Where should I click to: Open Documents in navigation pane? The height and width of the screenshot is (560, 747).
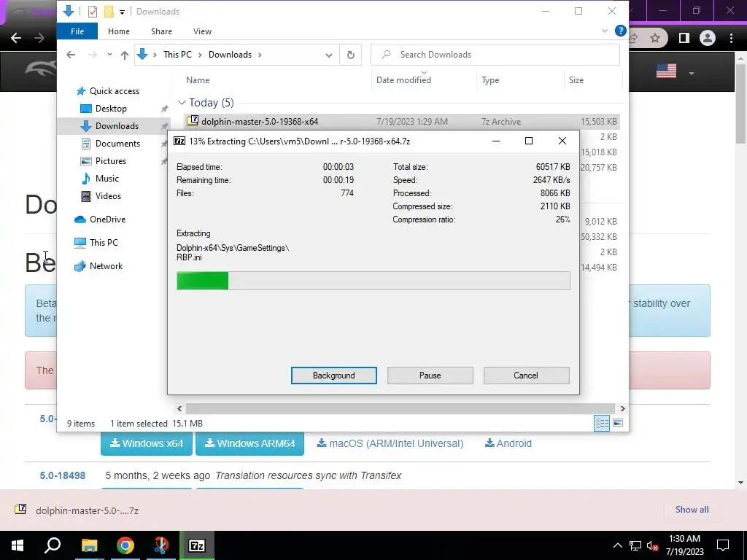[117, 144]
